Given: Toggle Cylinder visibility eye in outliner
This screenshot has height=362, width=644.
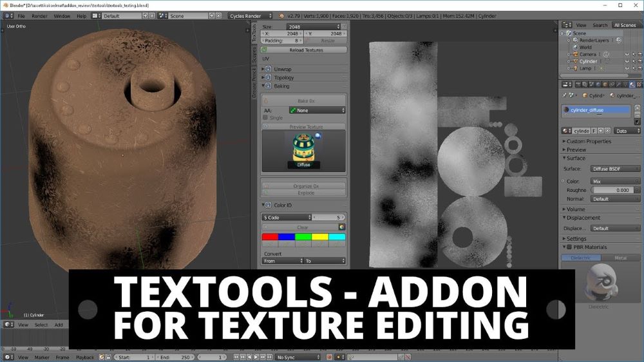Looking at the screenshot, I should (627, 61).
